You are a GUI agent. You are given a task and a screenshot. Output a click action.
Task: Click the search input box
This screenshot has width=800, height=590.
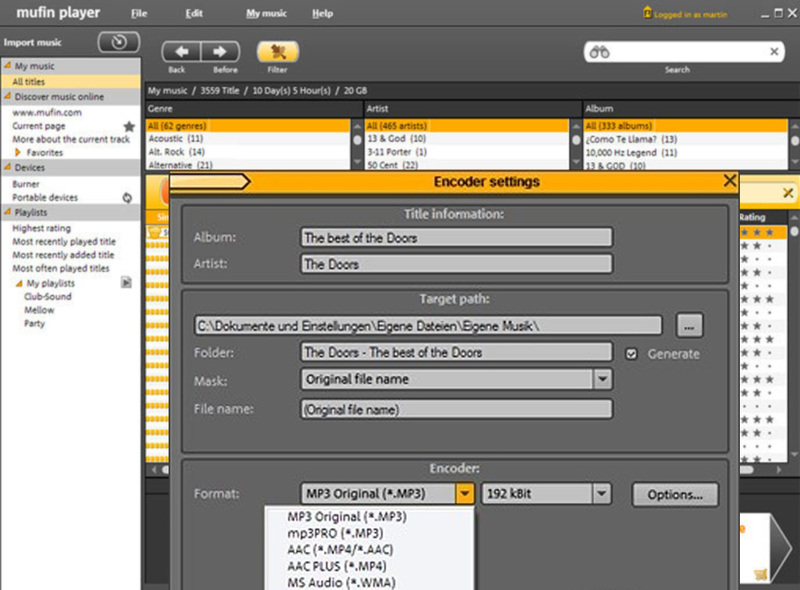pyautogui.click(x=684, y=52)
